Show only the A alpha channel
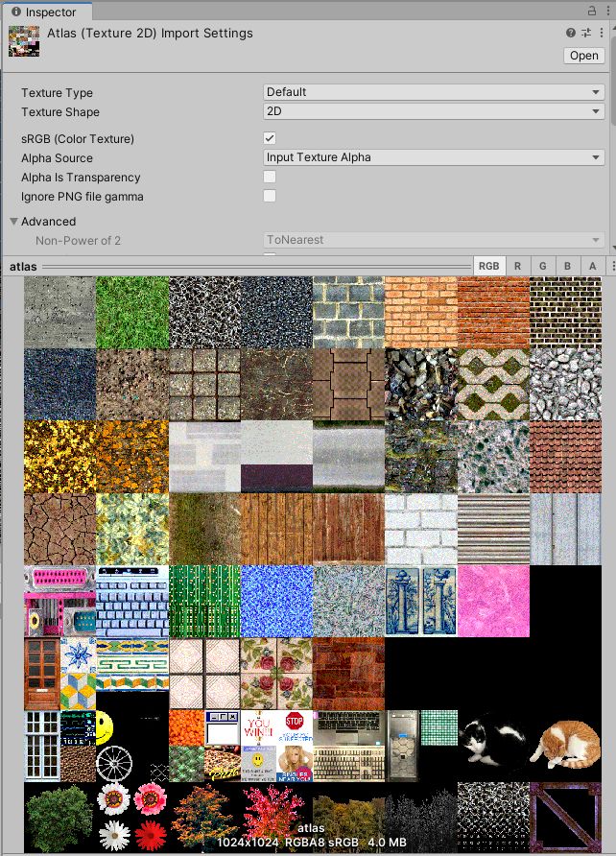This screenshot has height=856, width=616. (593, 266)
